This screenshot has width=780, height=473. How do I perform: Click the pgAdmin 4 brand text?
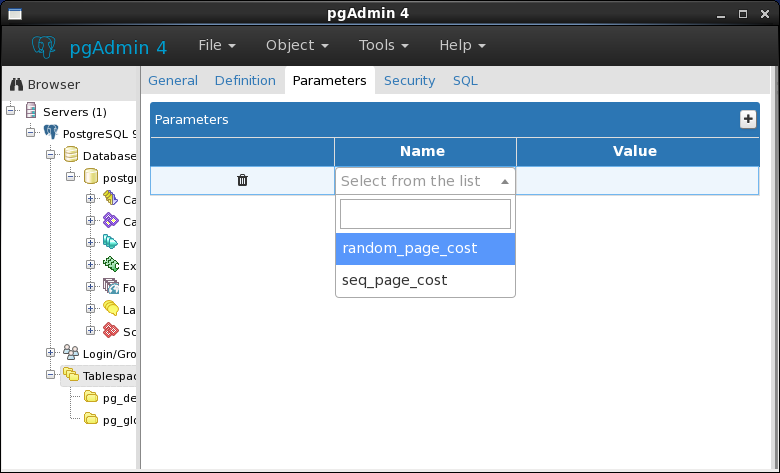pos(118,48)
